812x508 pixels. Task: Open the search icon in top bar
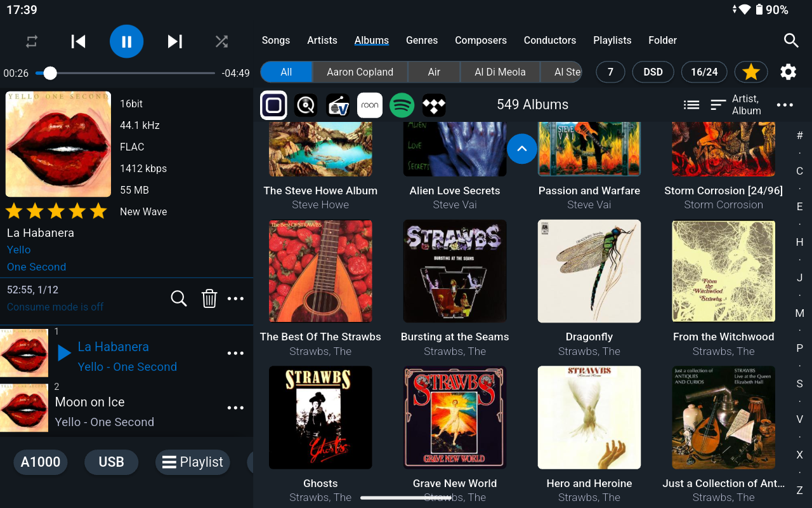coord(791,41)
